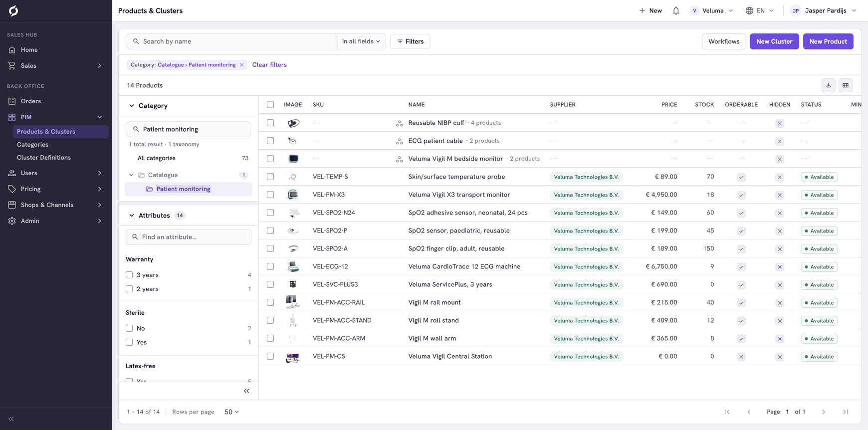Click the hidden X icon for VEL-TEMP-S
Viewport: 868px width, 430px height.
(x=780, y=177)
